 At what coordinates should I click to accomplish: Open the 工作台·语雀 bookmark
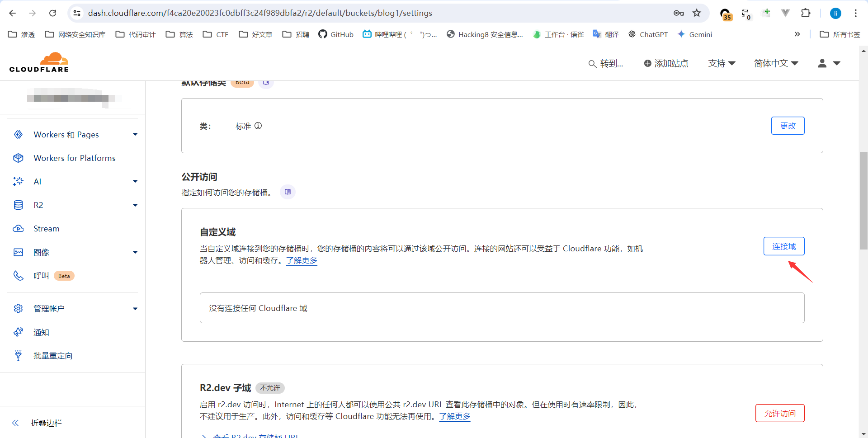(558, 34)
